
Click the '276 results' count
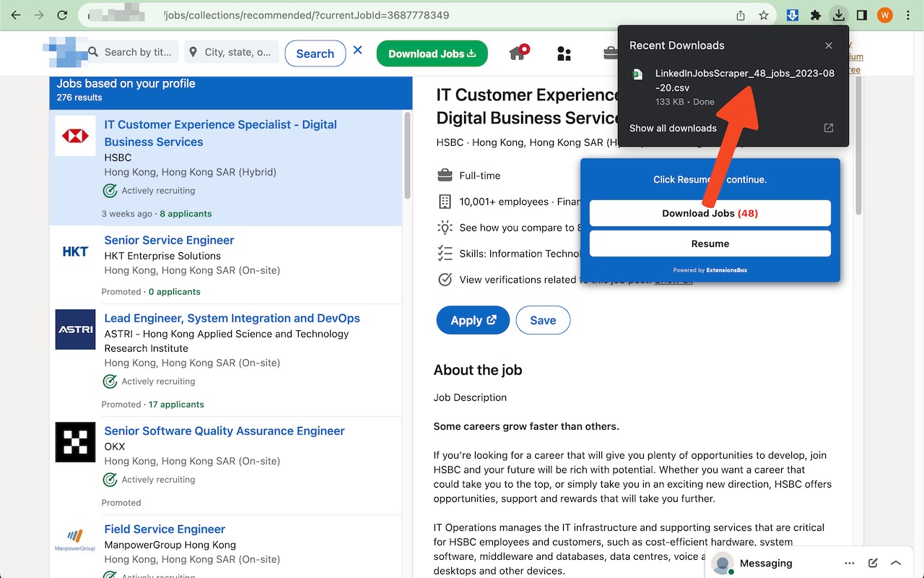pos(79,98)
